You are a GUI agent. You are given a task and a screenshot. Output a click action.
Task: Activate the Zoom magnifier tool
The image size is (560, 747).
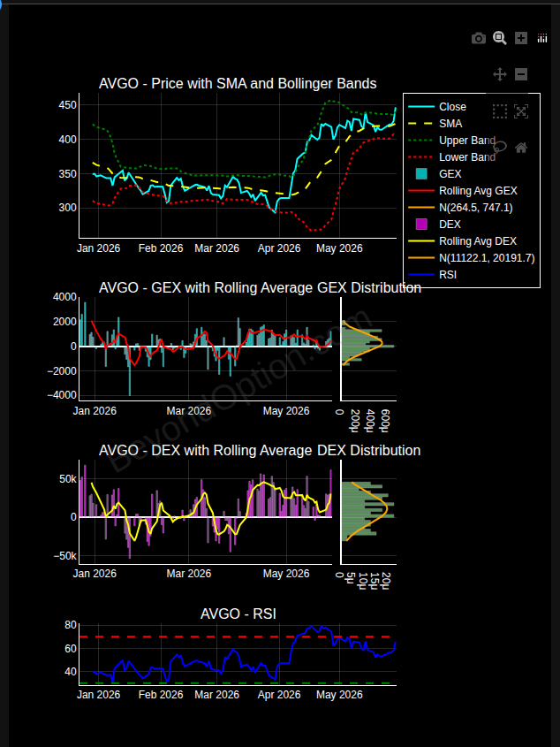(500, 38)
